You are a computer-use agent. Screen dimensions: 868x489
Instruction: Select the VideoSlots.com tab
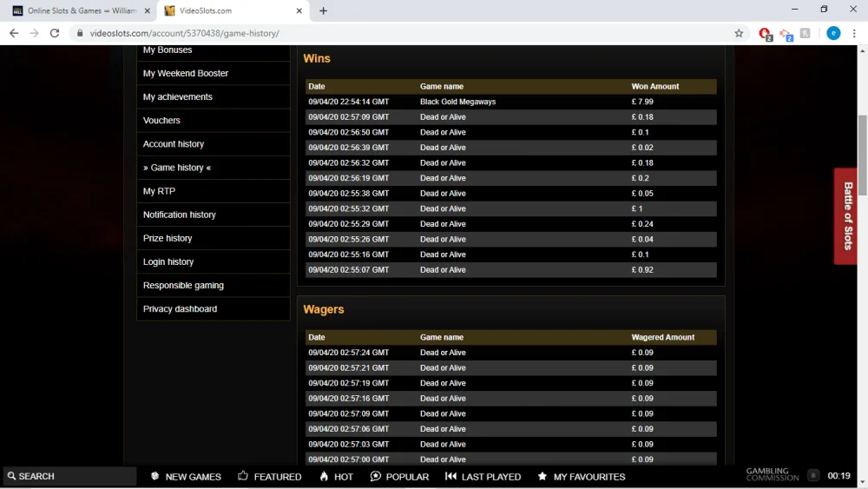click(x=233, y=10)
